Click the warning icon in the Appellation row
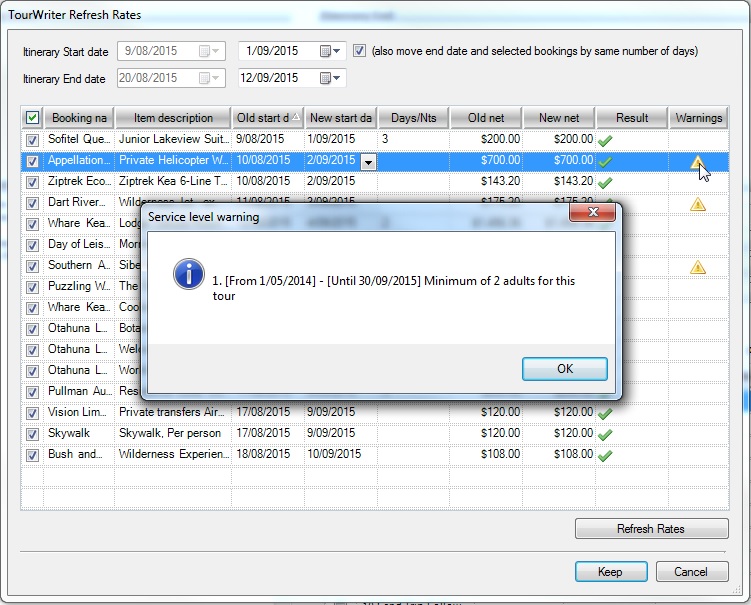This screenshot has width=751, height=605. (698, 162)
